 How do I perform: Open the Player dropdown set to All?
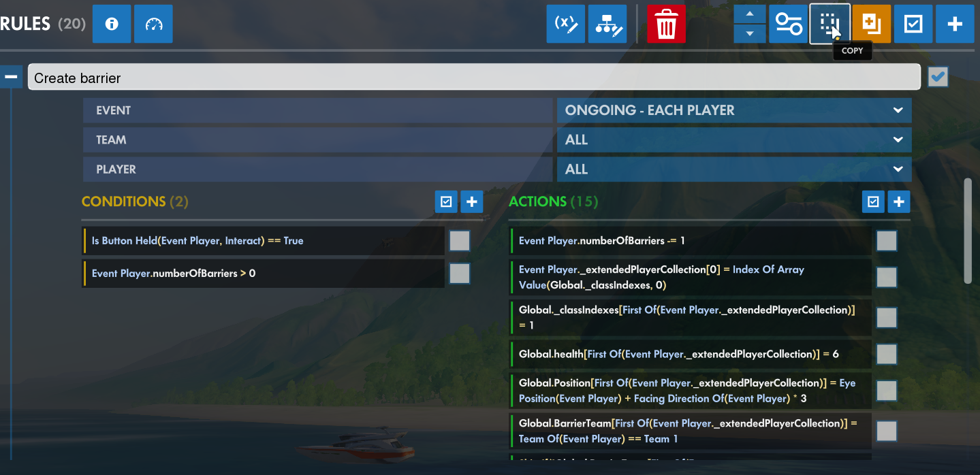pos(734,169)
